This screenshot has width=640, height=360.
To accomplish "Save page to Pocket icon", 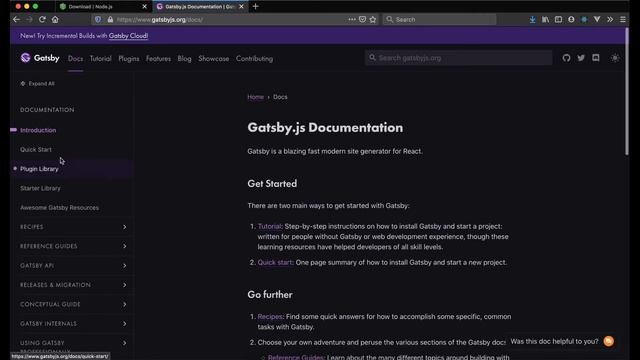I will click(362, 19).
